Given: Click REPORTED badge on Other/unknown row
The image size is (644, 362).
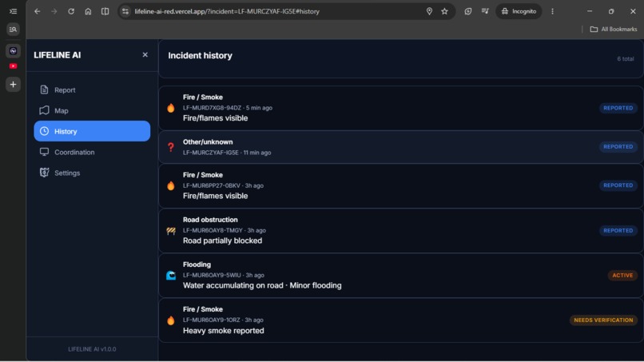Looking at the screenshot, I should pos(618,147).
